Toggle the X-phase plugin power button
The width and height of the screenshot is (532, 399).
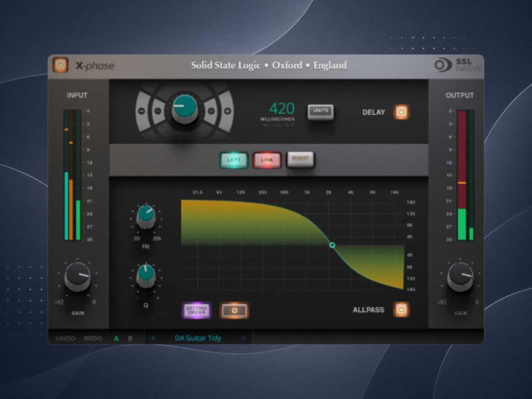(x=60, y=65)
